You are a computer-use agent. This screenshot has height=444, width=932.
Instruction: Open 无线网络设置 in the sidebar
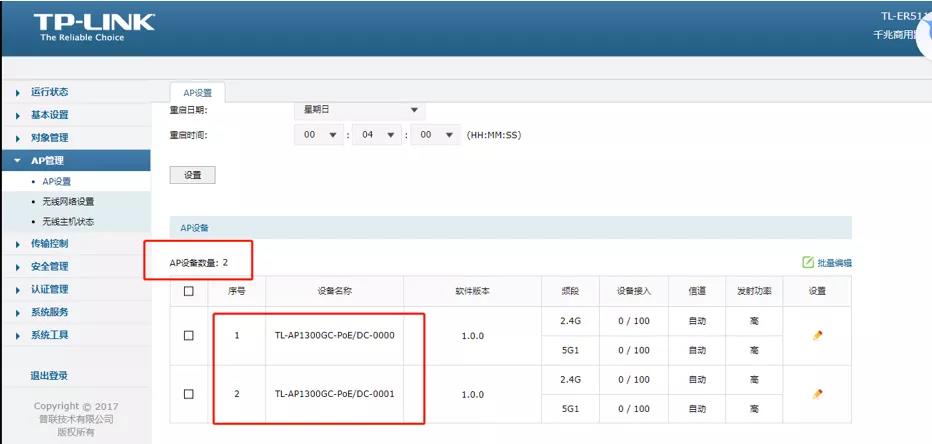coord(68,201)
